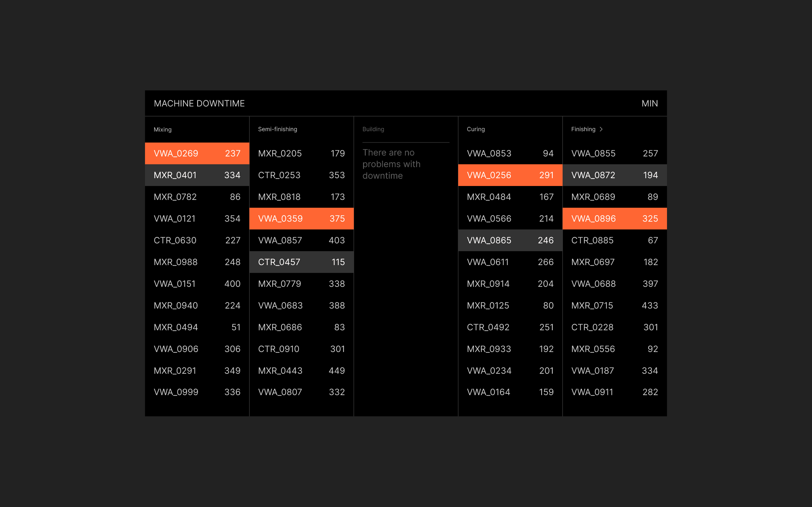Open orange VWA_0896 Finishing row
The image size is (812, 507).
click(615, 219)
